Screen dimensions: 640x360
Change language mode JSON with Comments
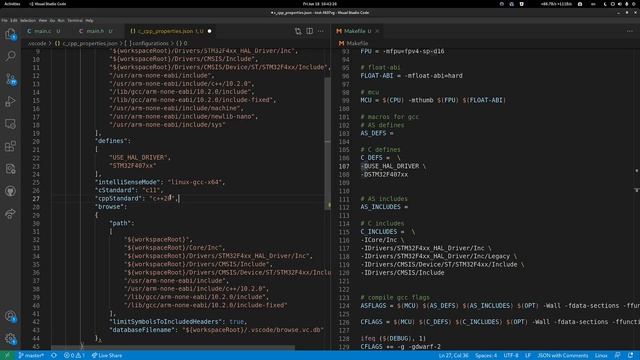[x=562, y=356]
